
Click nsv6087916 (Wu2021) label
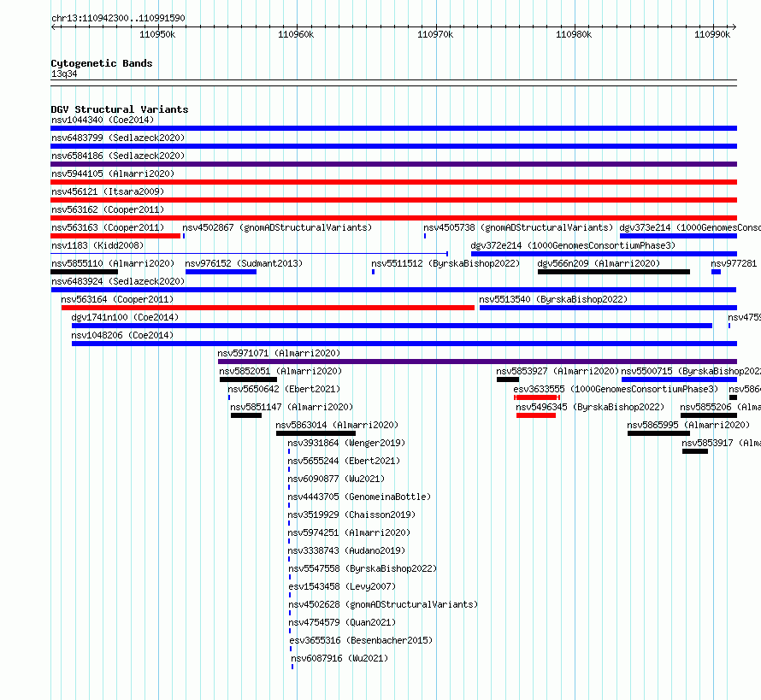[339, 658]
